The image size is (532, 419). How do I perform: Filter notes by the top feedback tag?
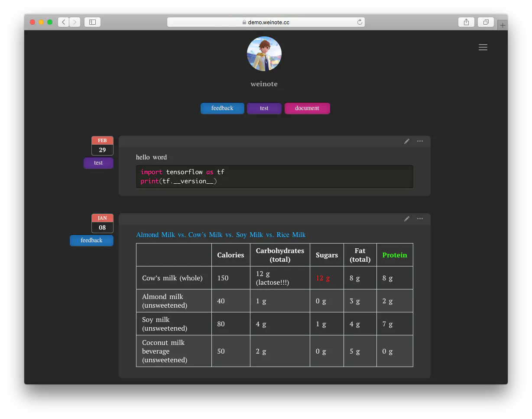point(222,108)
